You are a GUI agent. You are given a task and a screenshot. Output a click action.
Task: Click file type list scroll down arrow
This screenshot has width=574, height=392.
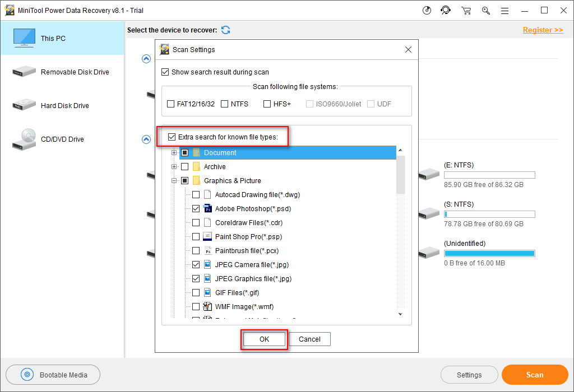400,314
